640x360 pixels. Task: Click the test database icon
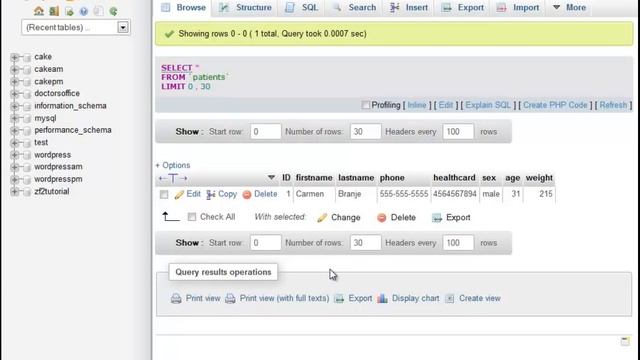(27, 143)
